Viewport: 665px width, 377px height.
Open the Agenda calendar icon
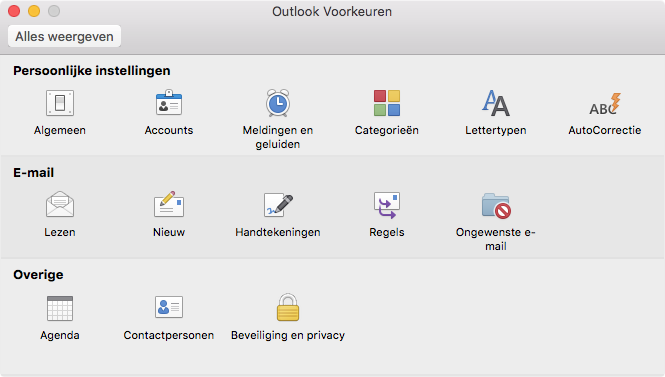(x=60, y=308)
